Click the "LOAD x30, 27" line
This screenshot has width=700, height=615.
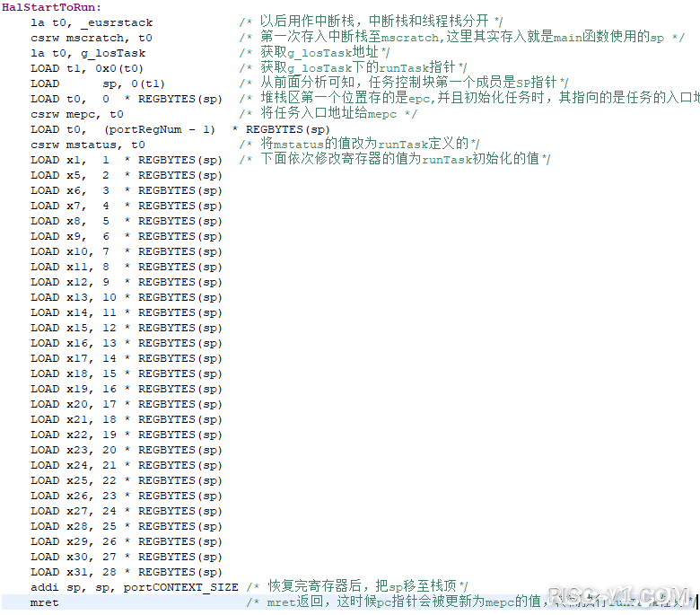127,557
